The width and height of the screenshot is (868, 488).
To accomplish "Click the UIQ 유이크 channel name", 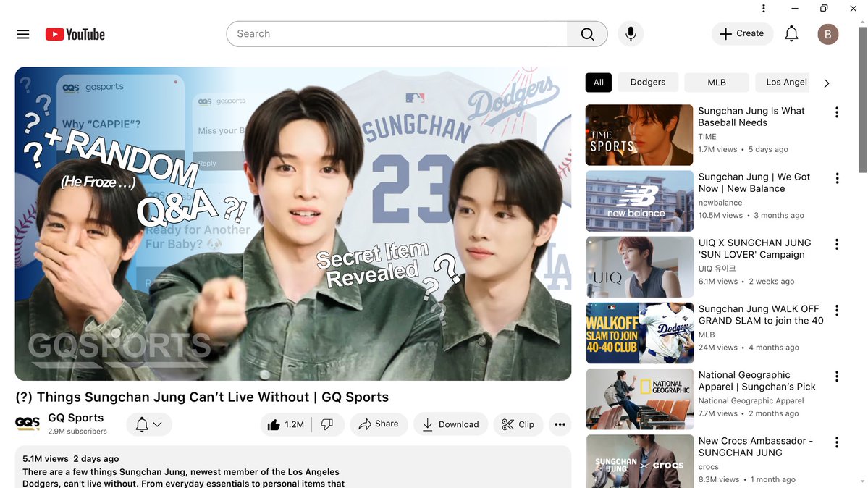I will pyautogui.click(x=717, y=269).
